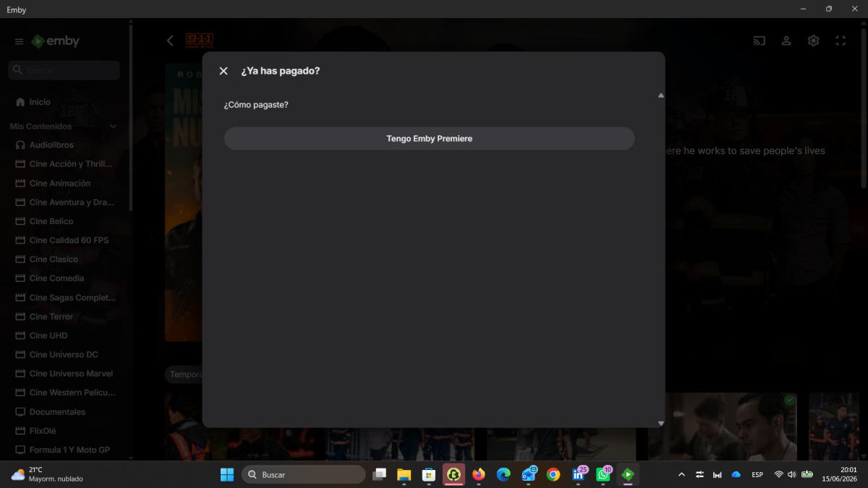Click the cast to device icon
Viewport: 868px width, 488px height.
pos(759,41)
